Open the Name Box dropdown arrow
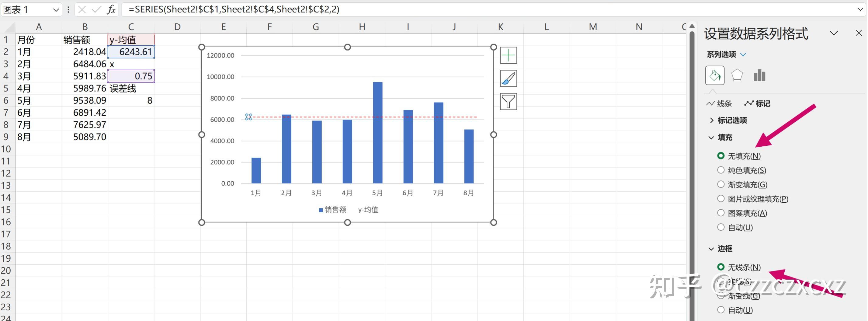Image resolution: width=868 pixels, height=321 pixels. (x=56, y=10)
